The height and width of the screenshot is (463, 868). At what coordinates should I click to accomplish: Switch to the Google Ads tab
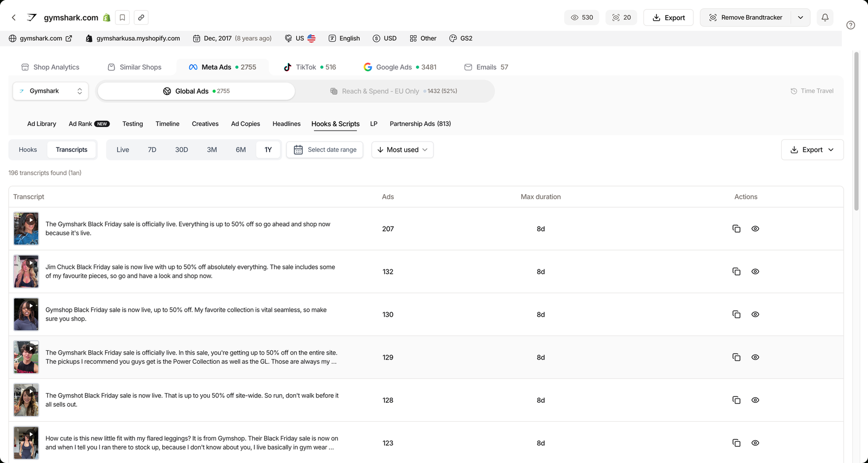tap(400, 67)
